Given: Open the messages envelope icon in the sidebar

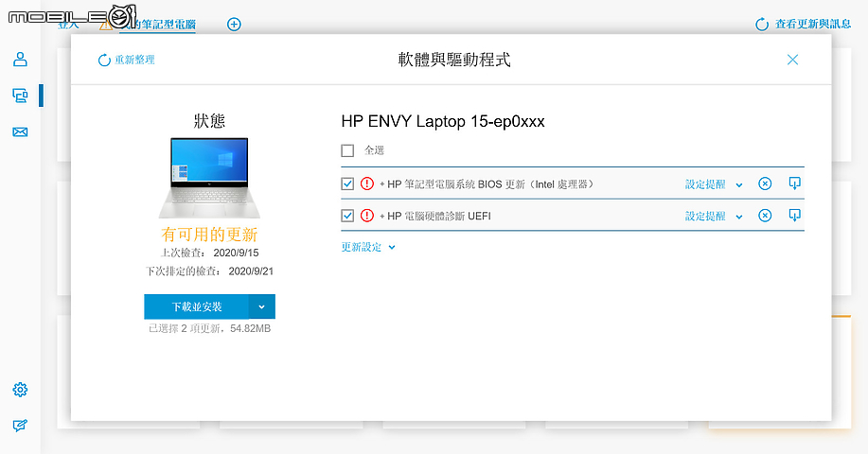Looking at the screenshot, I should (x=20, y=132).
